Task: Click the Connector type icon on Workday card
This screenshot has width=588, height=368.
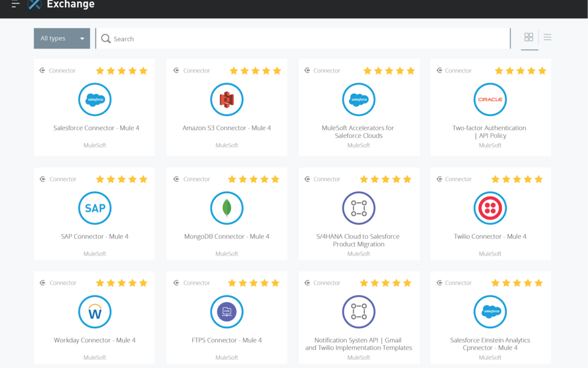Action: [42, 283]
